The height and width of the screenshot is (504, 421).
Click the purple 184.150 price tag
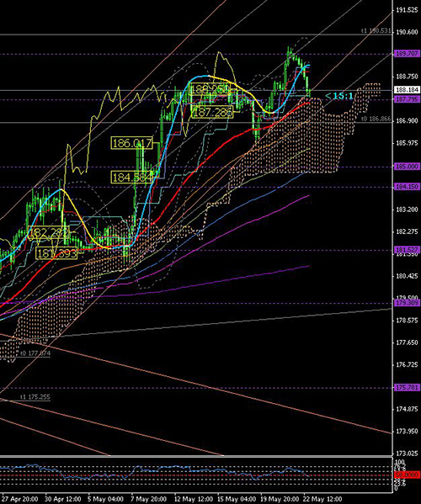coord(407,187)
